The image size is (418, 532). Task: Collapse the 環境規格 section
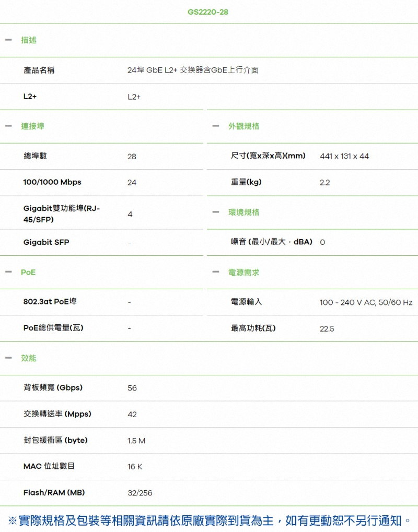pyautogui.click(x=216, y=212)
